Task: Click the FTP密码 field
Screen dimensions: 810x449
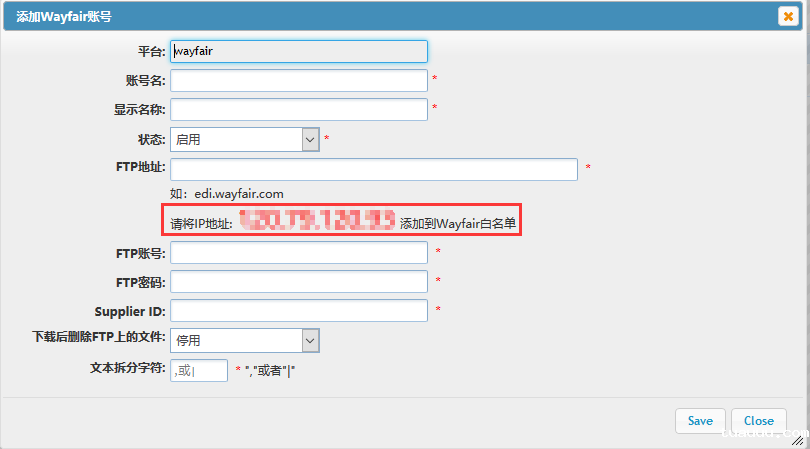Action: tap(299, 282)
